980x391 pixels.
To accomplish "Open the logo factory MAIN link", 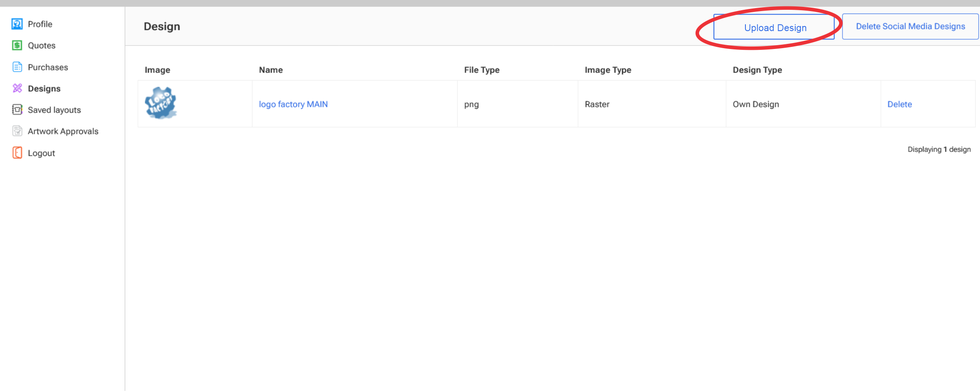I will 293,104.
